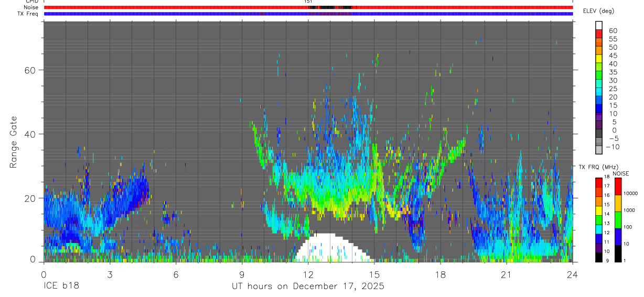Click 'UT hours on December 17, 2025' axis title
The image size is (644, 297).
tap(308, 287)
